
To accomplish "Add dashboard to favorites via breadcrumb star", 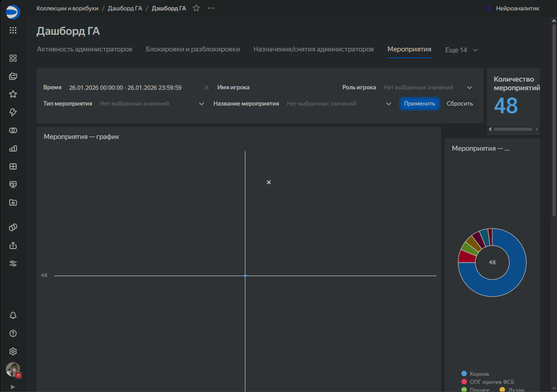I will point(196,8).
